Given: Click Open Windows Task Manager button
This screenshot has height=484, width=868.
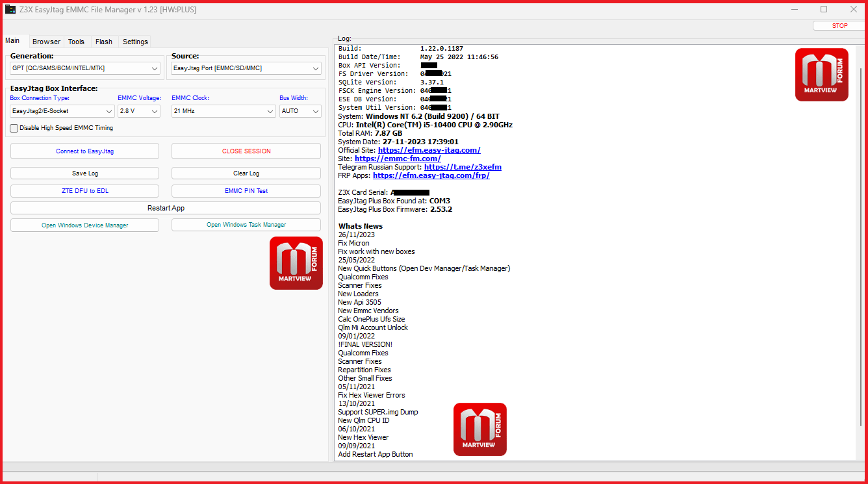Looking at the screenshot, I should [246, 225].
